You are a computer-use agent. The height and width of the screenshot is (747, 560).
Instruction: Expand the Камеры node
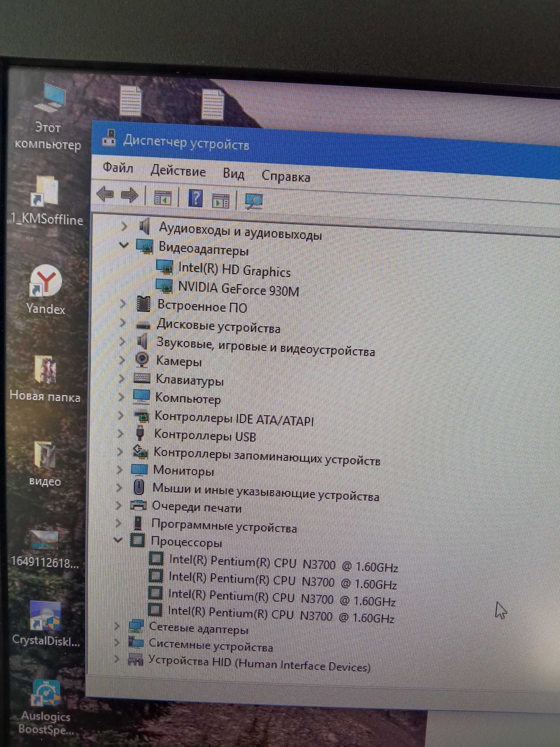click(122, 360)
